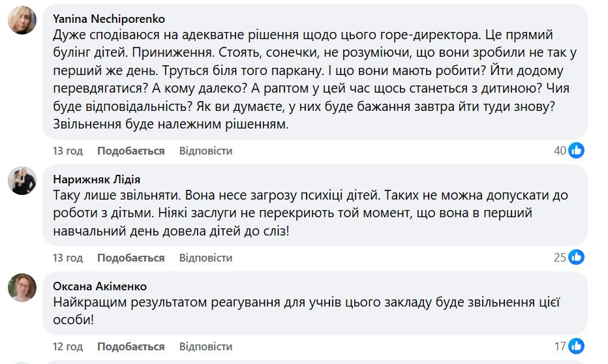The image size is (608, 364).
Task: Open Yanina Nechiporenko's profile avatar
Action: [22, 20]
